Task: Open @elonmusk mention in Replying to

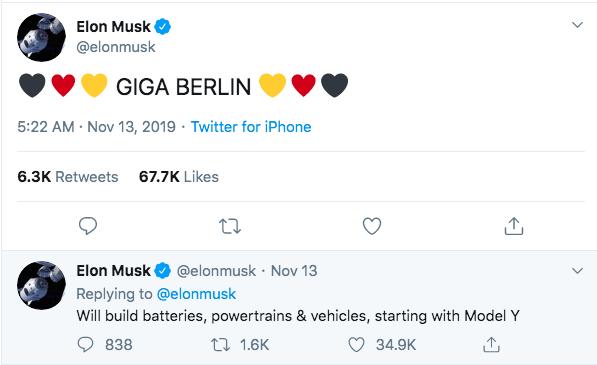Action: click(196, 294)
